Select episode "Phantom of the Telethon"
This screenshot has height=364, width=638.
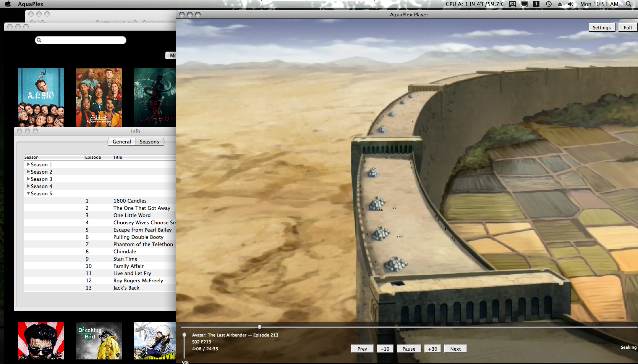pos(100,244)
